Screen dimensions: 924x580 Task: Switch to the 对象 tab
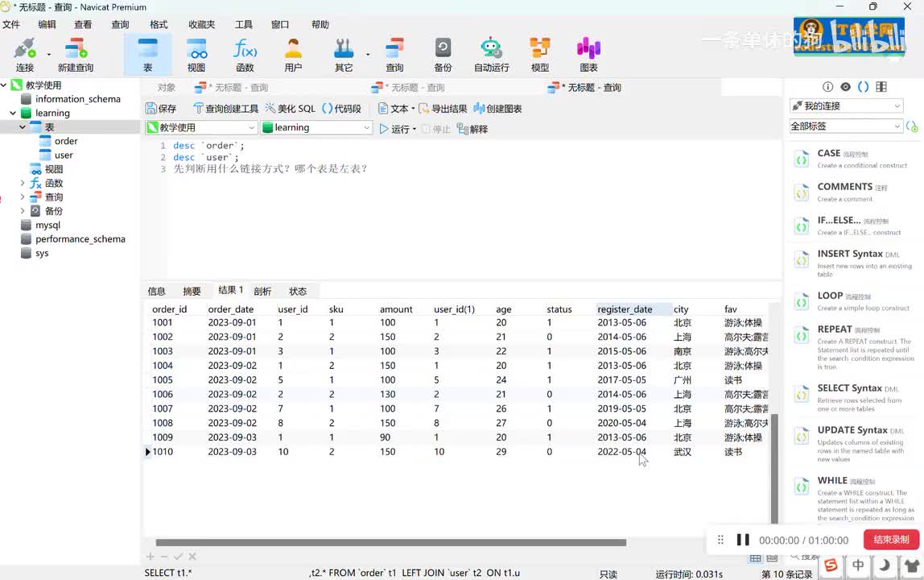pos(166,87)
